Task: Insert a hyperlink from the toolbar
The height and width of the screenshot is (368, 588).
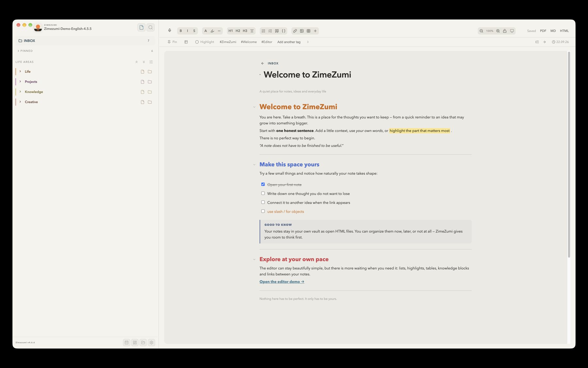Action: pyautogui.click(x=295, y=31)
